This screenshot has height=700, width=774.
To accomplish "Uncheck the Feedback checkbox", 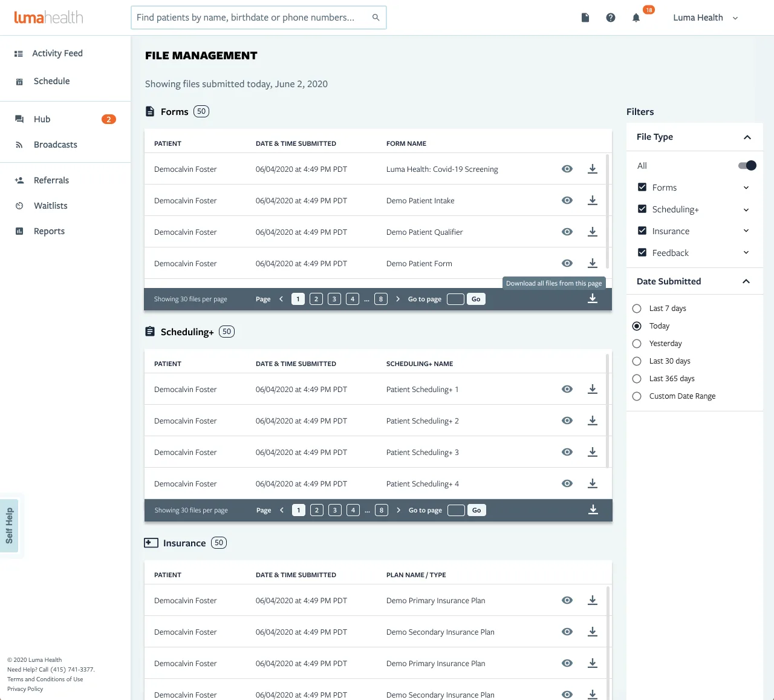I will (x=642, y=252).
